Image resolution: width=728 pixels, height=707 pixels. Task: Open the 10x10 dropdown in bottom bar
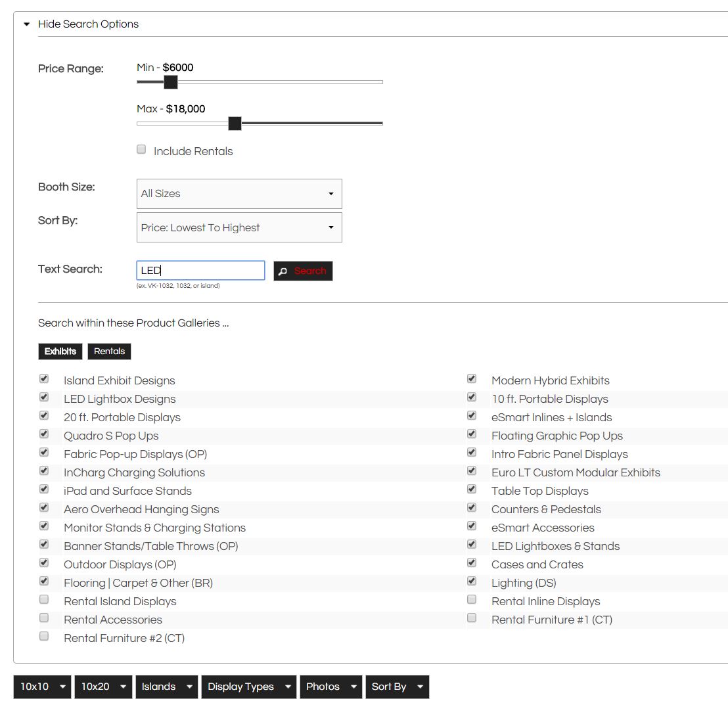pyautogui.click(x=41, y=687)
